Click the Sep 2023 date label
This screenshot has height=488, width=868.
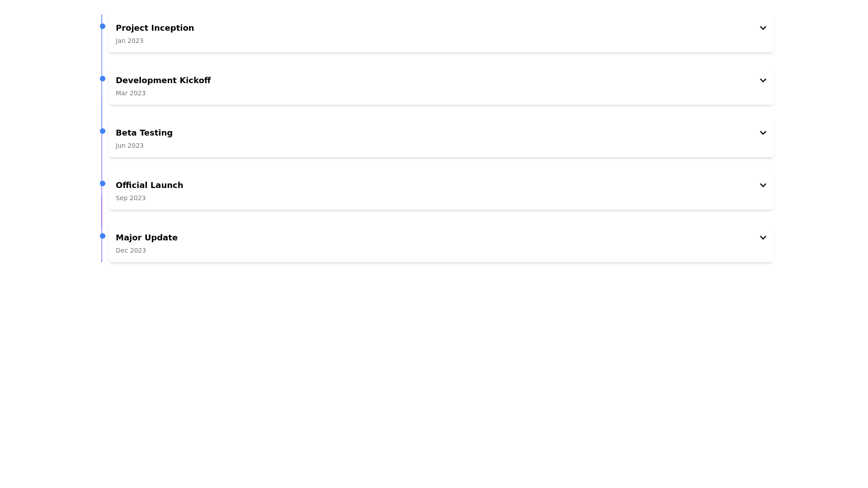click(x=130, y=198)
